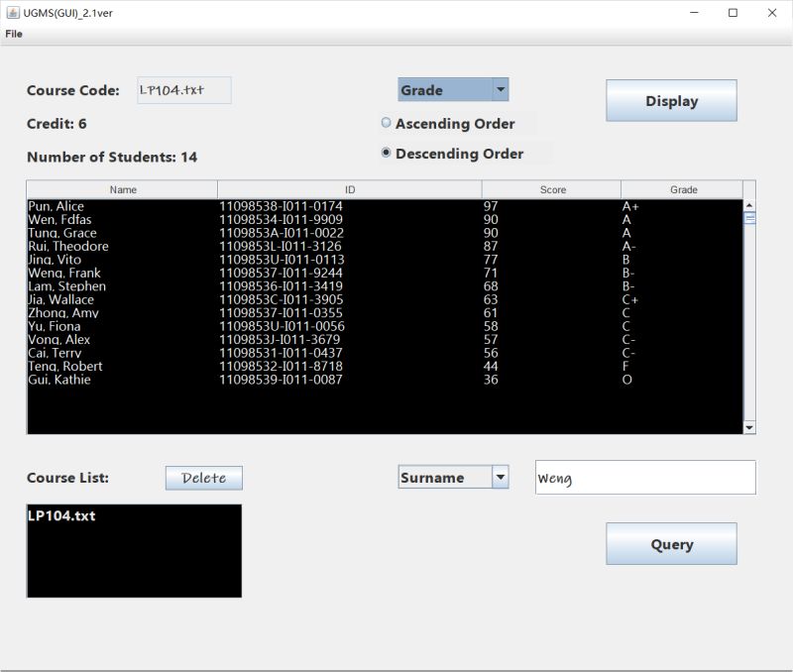Click the table scrollbar thumb

pos(749,218)
